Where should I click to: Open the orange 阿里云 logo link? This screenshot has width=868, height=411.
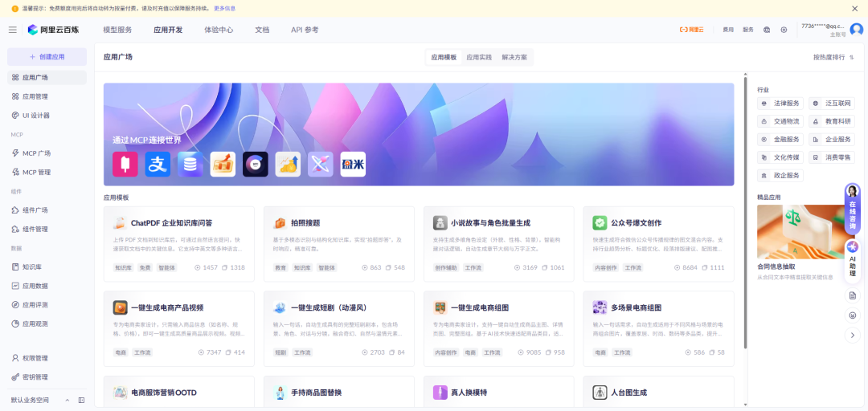(x=691, y=30)
